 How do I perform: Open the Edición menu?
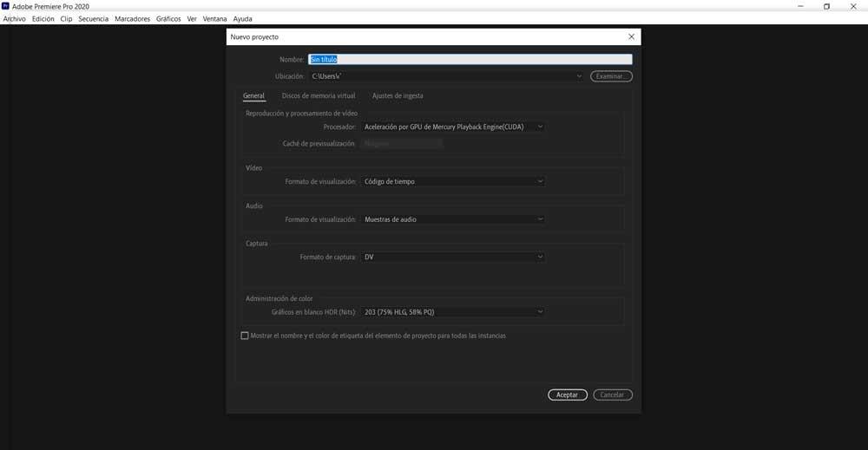coord(43,19)
